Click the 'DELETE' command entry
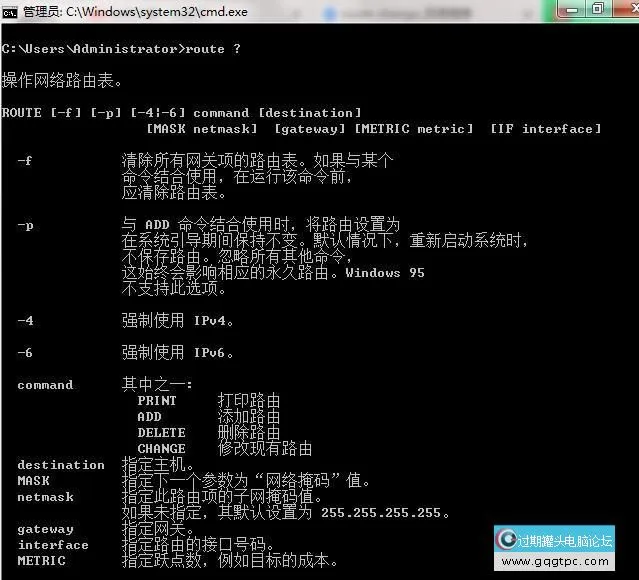This screenshot has height=580, width=639. [x=161, y=432]
